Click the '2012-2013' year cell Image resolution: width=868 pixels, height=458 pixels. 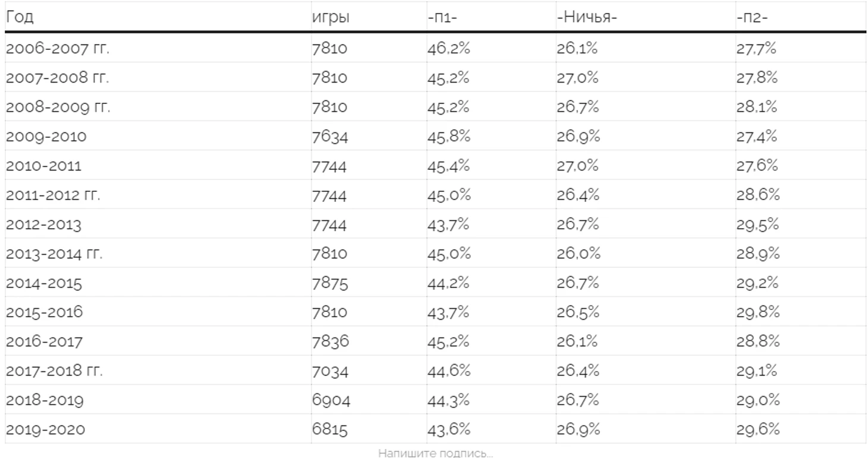tap(43, 225)
